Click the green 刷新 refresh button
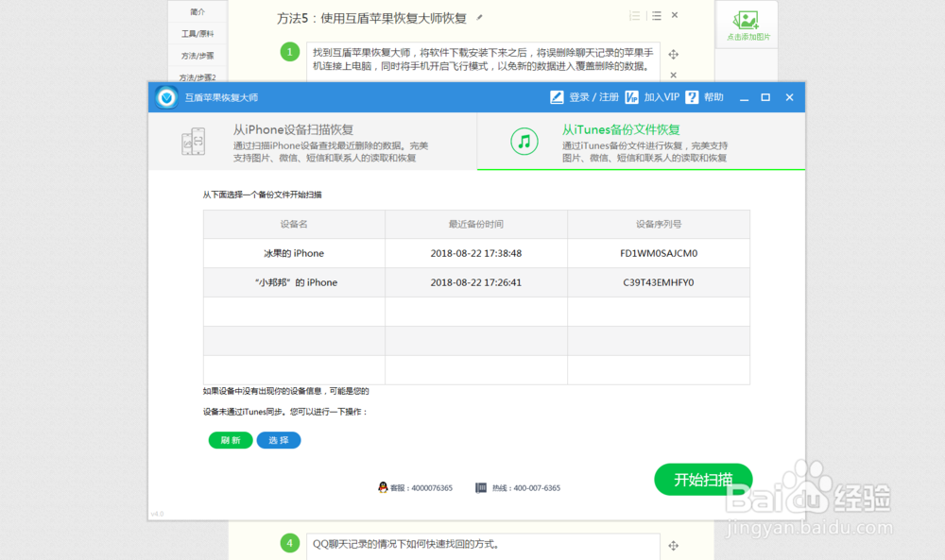The width and height of the screenshot is (945, 560). [x=231, y=440]
